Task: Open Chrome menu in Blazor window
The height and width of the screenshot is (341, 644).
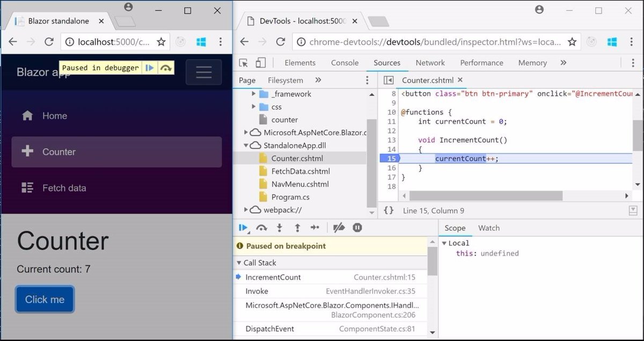Action: pyautogui.click(x=220, y=42)
